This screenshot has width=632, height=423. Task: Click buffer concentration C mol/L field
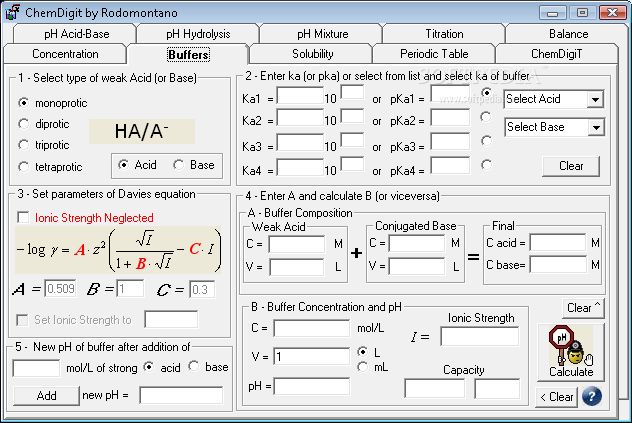coord(312,328)
